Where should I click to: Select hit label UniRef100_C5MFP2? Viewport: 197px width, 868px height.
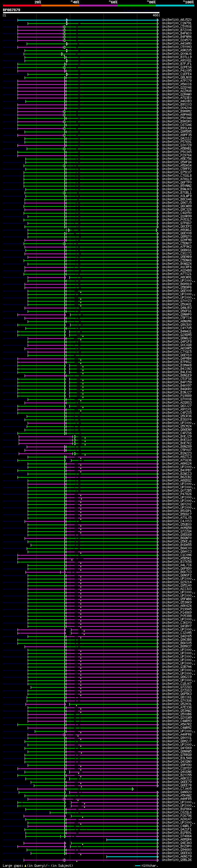[177, 169]
